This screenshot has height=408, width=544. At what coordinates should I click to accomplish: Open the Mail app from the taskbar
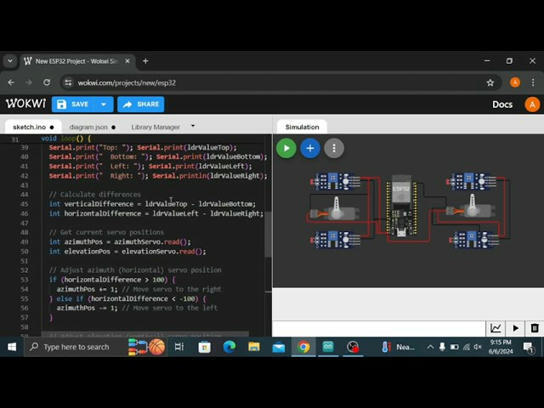[279, 347]
